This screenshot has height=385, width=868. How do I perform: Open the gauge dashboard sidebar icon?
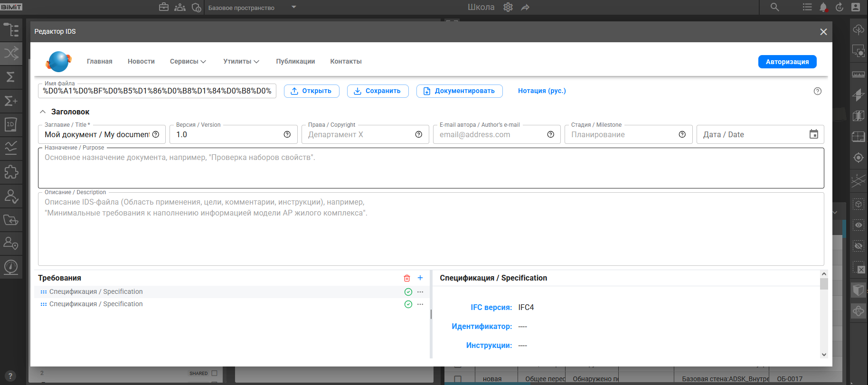[x=11, y=267]
